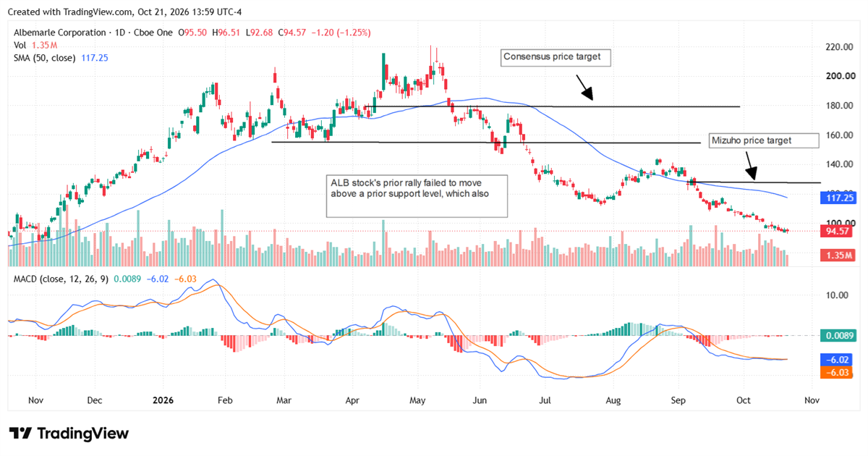Click the Created with TradingView.com header text

click(x=125, y=11)
